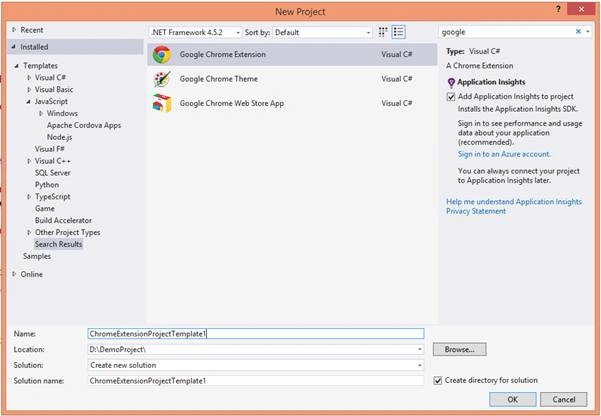The width and height of the screenshot is (601, 416).
Task: Open the Privacy Statement link
Action: 476,211
